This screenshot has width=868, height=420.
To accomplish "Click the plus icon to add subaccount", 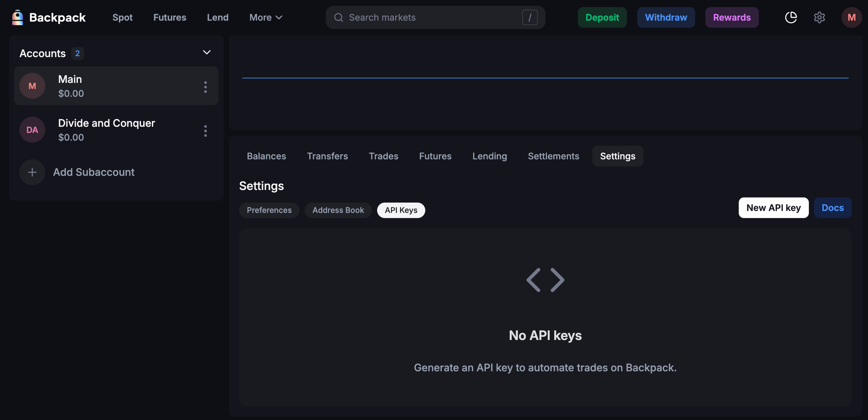I will 32,172.
